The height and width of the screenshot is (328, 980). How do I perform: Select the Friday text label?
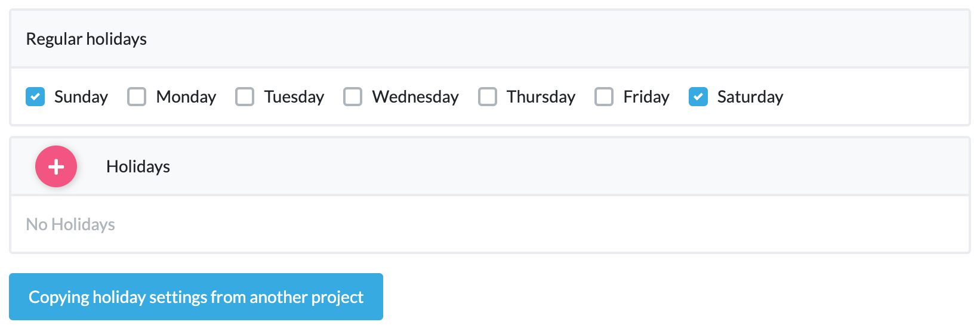(x=646, y=97)
